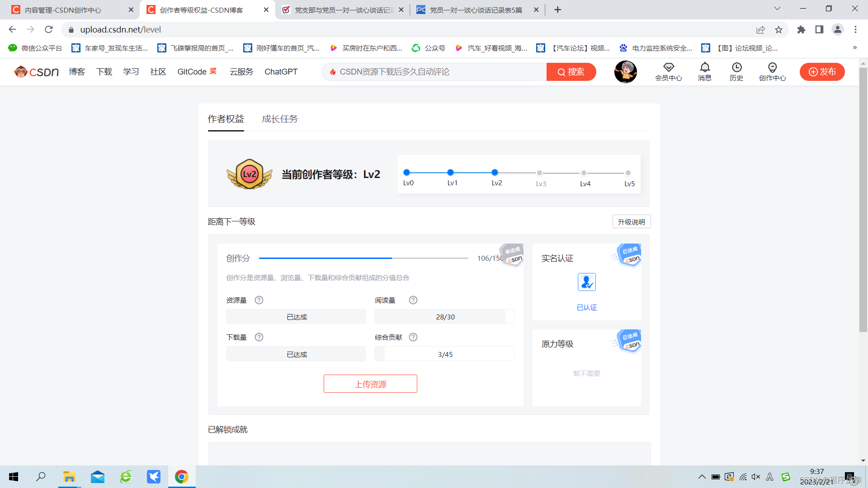868x488 pixels.
Task: Click the red 搜索 button
Action: point(571,72)
